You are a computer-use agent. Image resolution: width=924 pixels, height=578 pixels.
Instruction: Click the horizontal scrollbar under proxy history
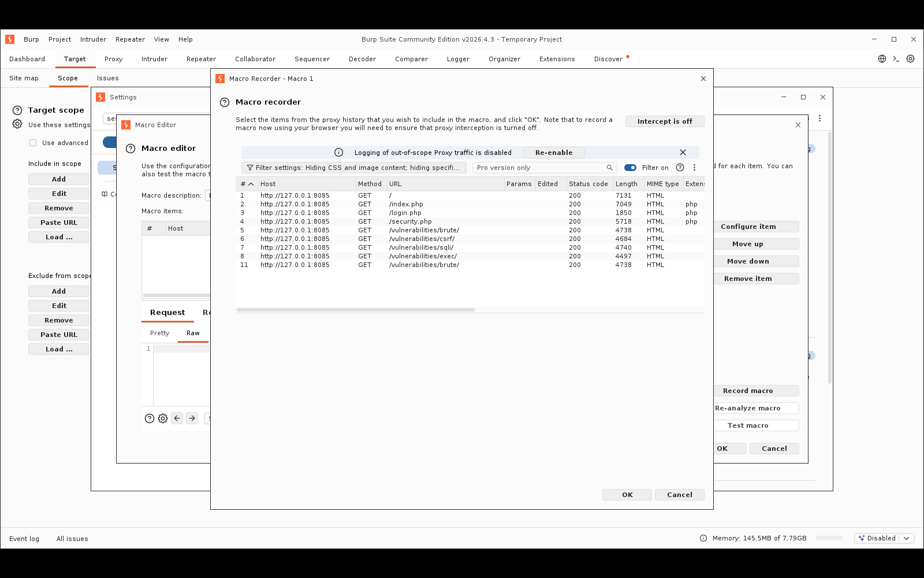[356, 310]
